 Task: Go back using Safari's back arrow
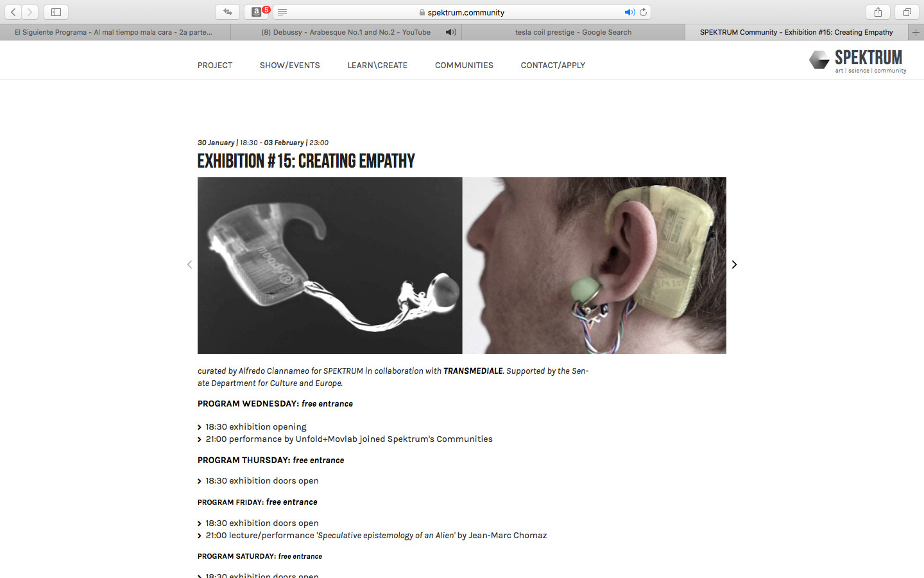point(13,12)
